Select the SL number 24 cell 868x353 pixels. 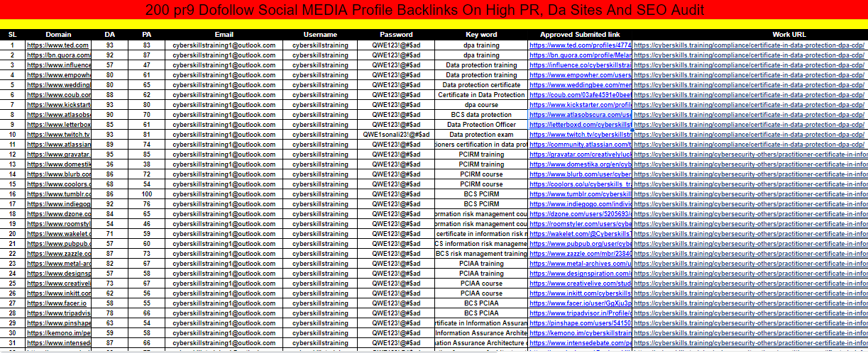[12, 273]
